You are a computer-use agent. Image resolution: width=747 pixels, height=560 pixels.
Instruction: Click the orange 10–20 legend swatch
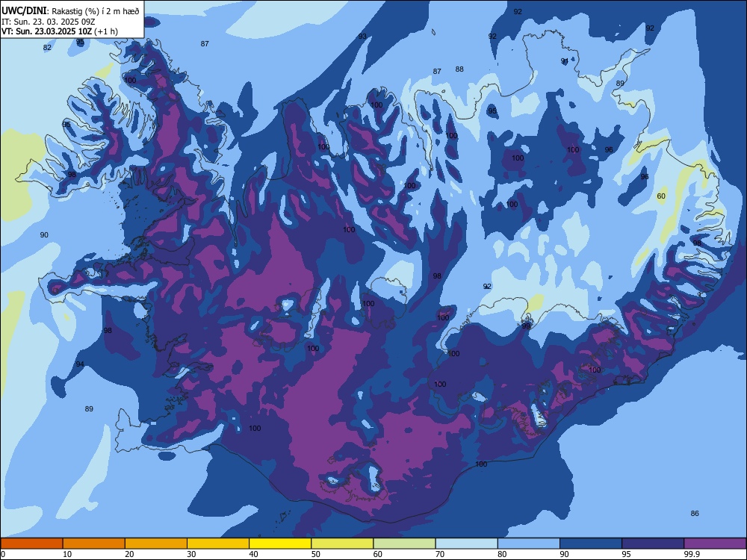(94, 544)
